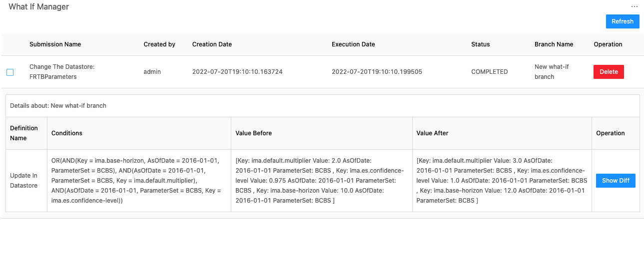Click the Definition Name column header
This screenshot has width=644, height=271.
pos(24,133)
